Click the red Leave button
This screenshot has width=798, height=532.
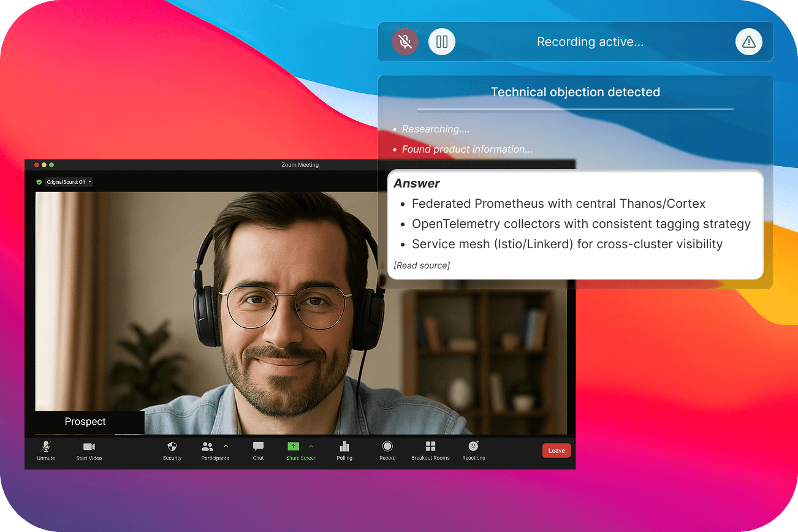[x=557, y=450]
